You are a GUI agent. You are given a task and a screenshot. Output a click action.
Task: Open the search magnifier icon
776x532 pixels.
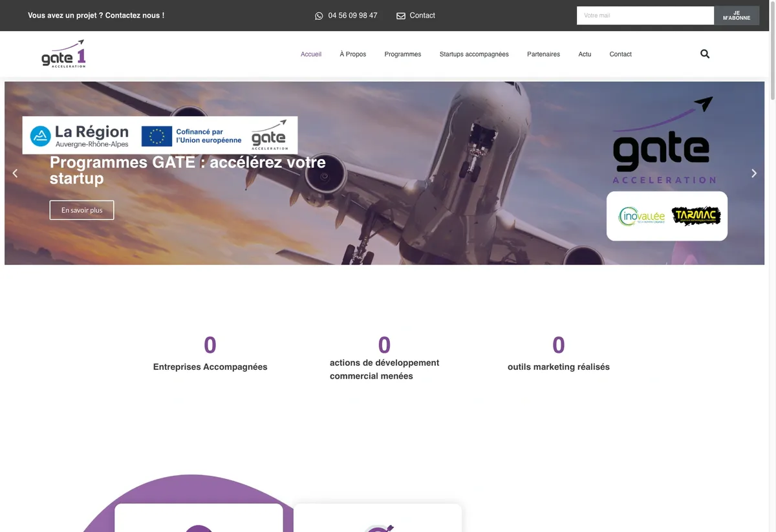(705, 54)
